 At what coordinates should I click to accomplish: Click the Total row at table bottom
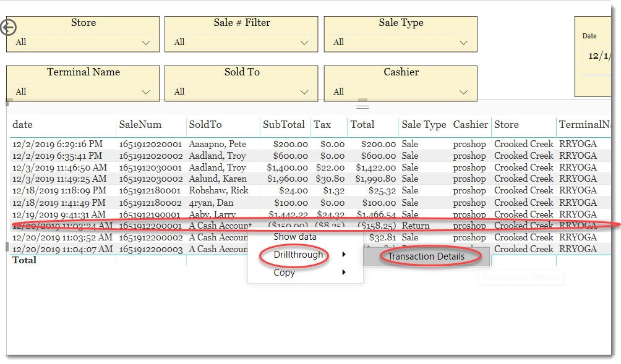point(23,260)
